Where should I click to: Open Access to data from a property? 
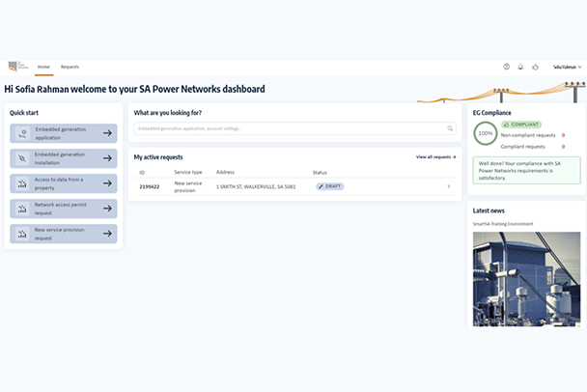tap(64, 183)
